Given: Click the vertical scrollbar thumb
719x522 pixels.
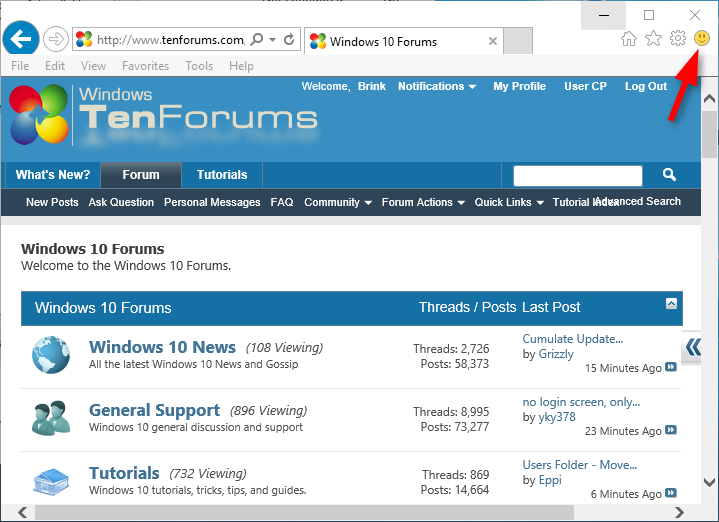Looking at the screenshot, I should 709,133.
